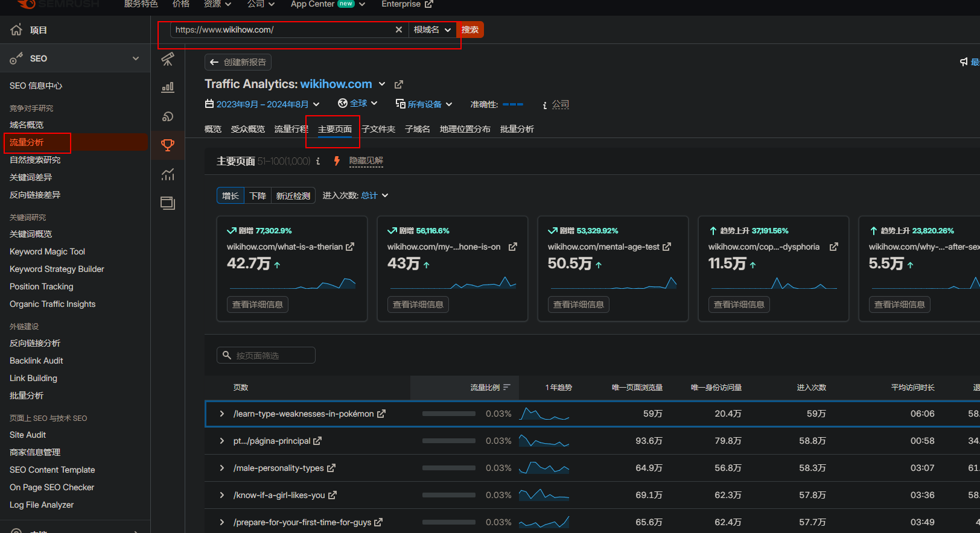The height and width of the screenshot is (533, 980).
Task: Select the 增长 filter toggle
Action: 230,196
